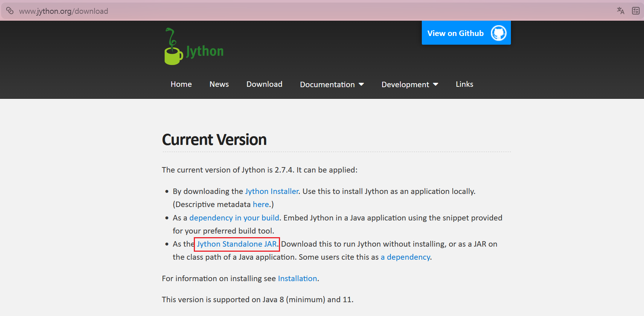Download the Jython Standalone JAR

click(x=237, y=244)
